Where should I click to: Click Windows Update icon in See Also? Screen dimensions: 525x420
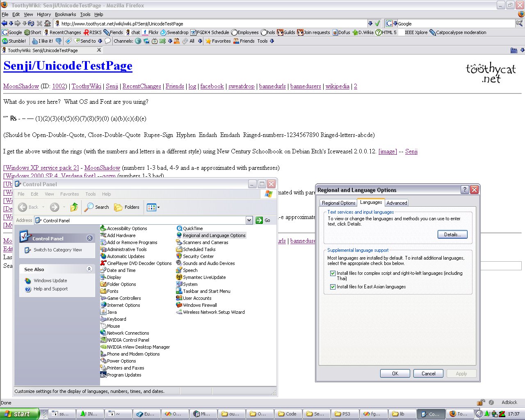click(28, 281)
